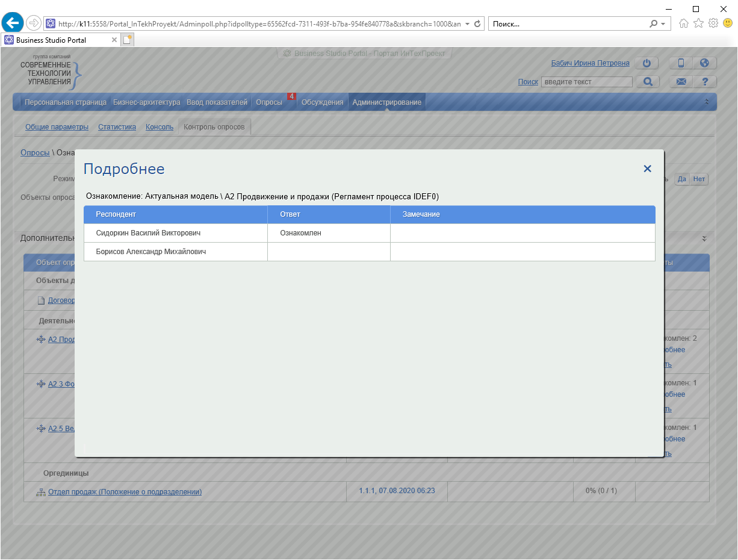
Task: Toggle the Нет option button
Action: [699, 179]
